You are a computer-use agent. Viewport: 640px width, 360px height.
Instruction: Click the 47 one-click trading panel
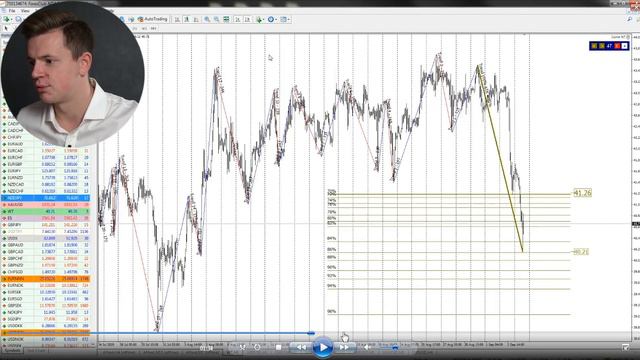pyautogui.click(x=609, y=46)
